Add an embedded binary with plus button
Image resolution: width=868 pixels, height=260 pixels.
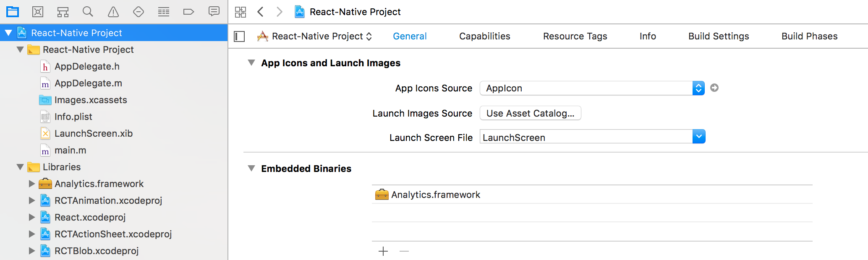(x=383, y=251)
